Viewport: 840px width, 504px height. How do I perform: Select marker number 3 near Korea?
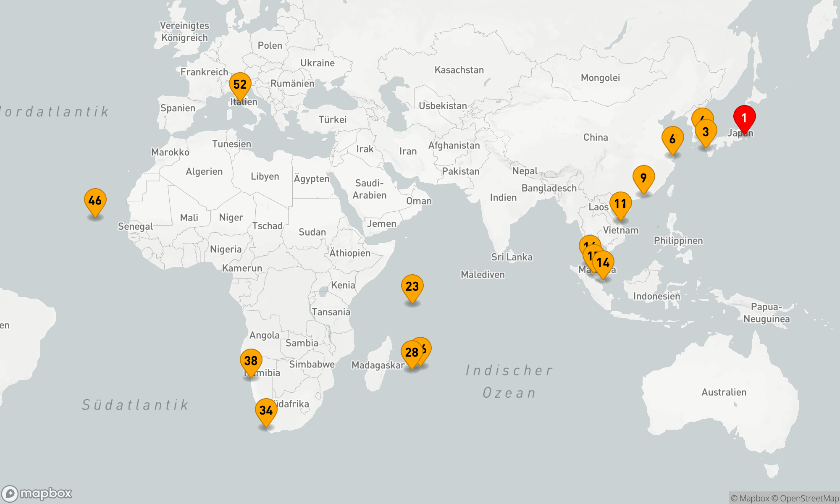click(706, 132)
